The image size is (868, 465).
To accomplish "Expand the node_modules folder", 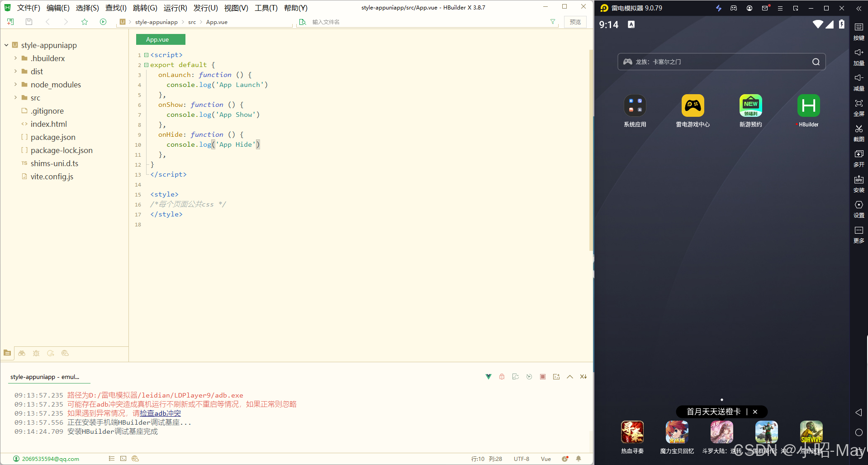I will [x=15, y=85].
